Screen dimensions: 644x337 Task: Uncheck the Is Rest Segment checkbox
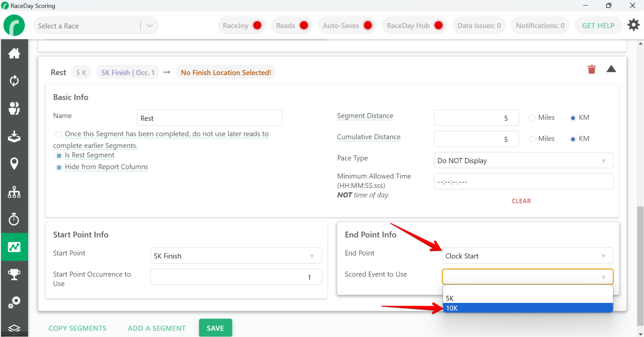point(59,155)
